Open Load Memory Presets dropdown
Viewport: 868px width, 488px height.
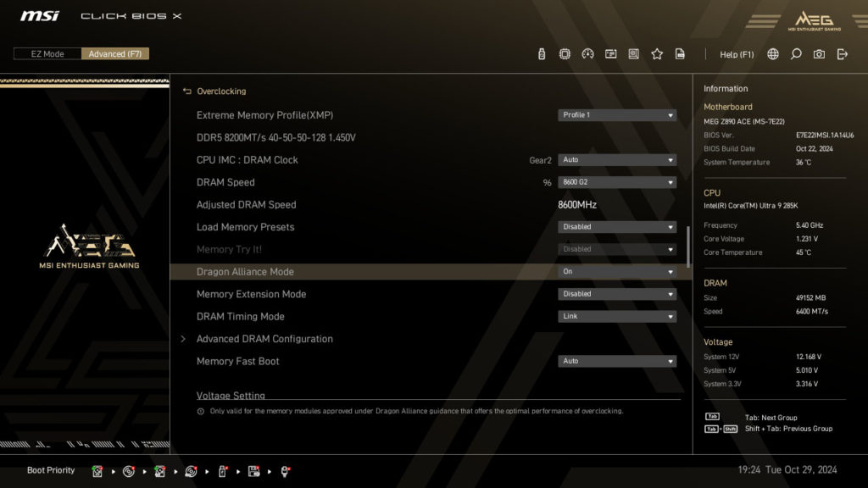pos(617,227)
